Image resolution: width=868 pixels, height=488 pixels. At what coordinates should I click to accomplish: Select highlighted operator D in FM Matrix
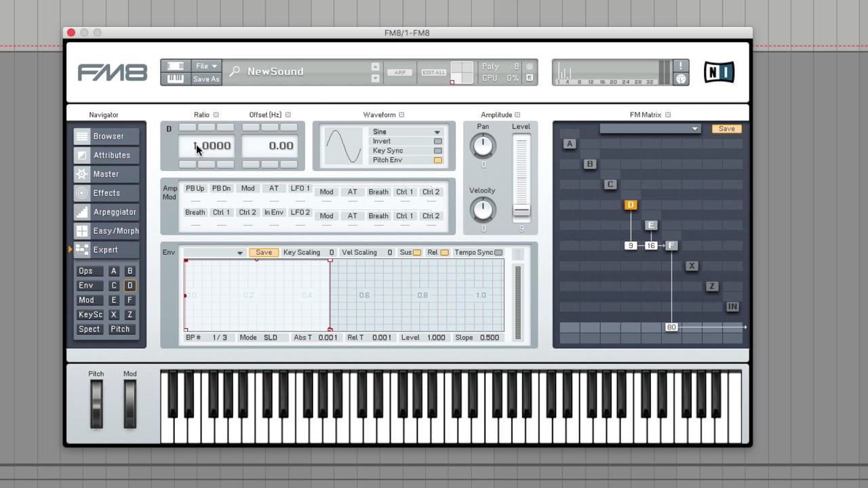[x=631, y=205]
